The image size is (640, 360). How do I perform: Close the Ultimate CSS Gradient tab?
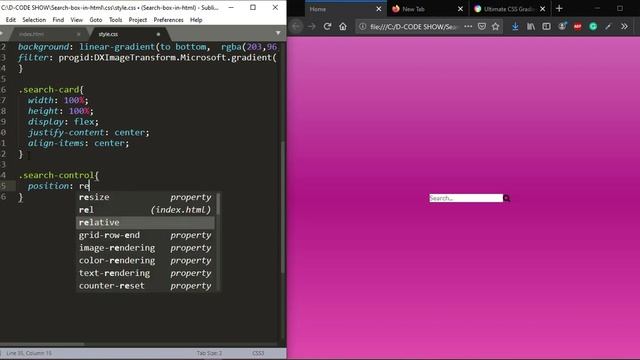click(x=542, y=9)
